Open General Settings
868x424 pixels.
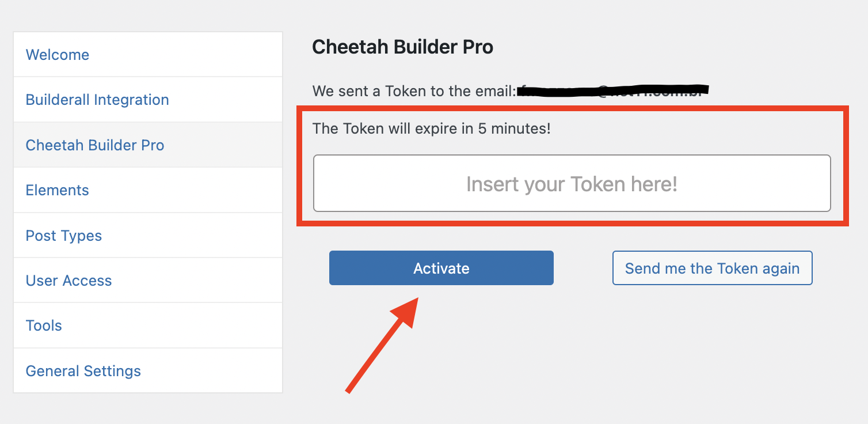(83, 370)
